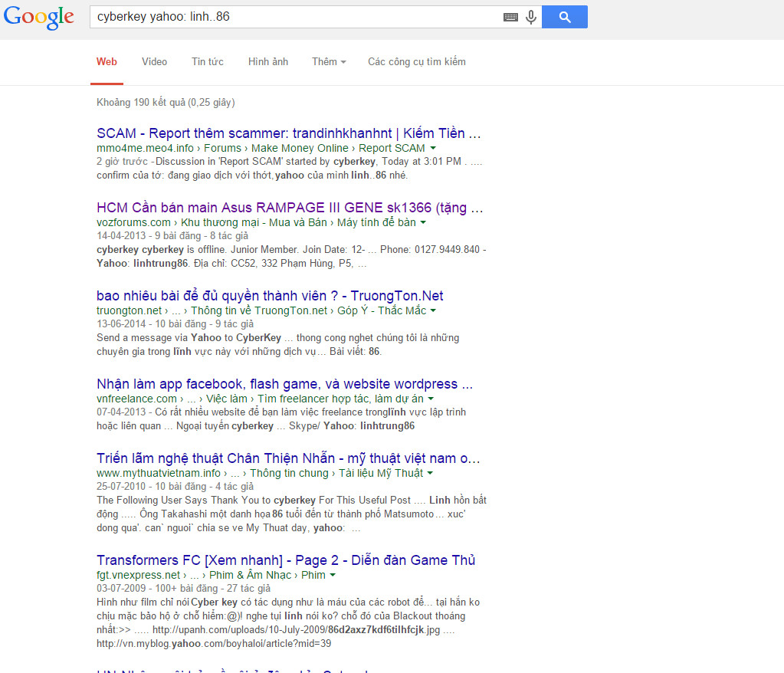This screenshot has height=673, width=784.
Task: Open the on-screen keyboard input tool
Action: pos(510,18)
